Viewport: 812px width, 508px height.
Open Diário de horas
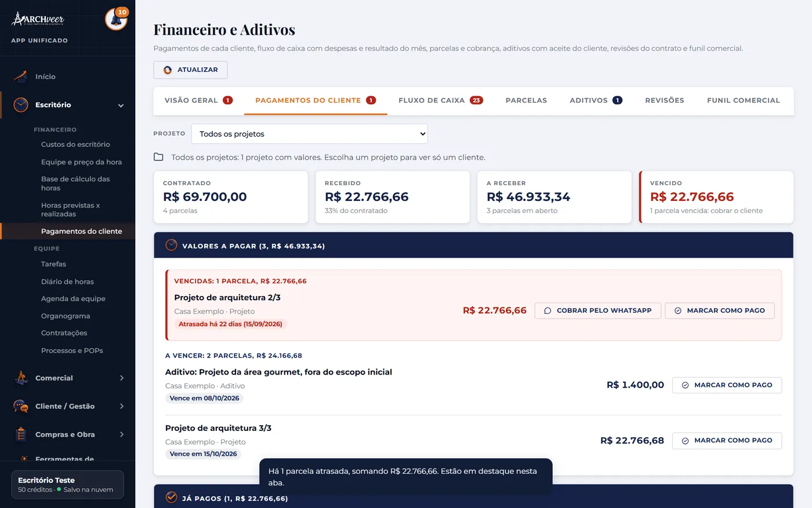coord(67,282)
